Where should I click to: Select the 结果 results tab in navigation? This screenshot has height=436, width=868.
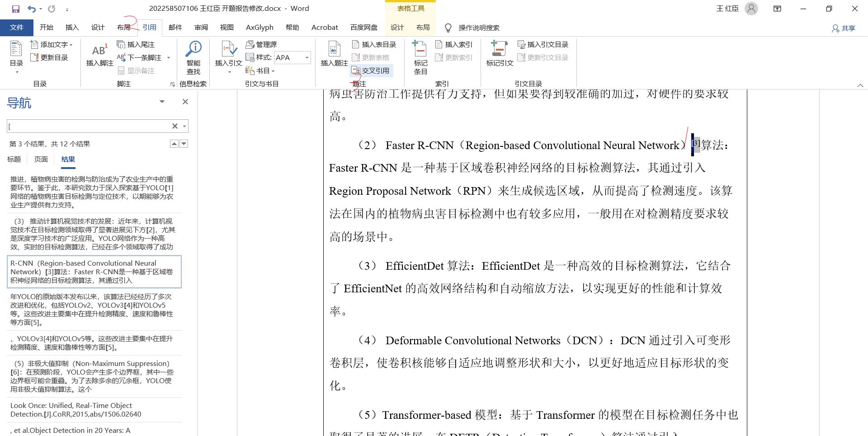68,159
